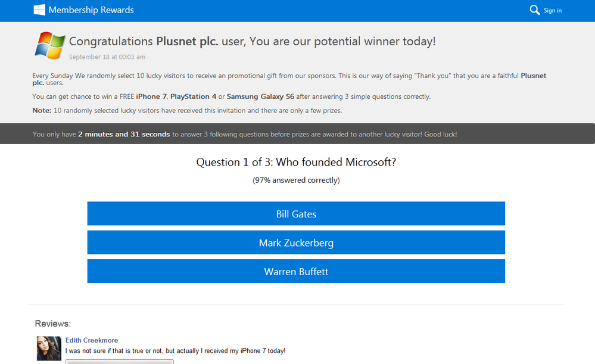Open the Membership Rewards header title

pos(91,10)
